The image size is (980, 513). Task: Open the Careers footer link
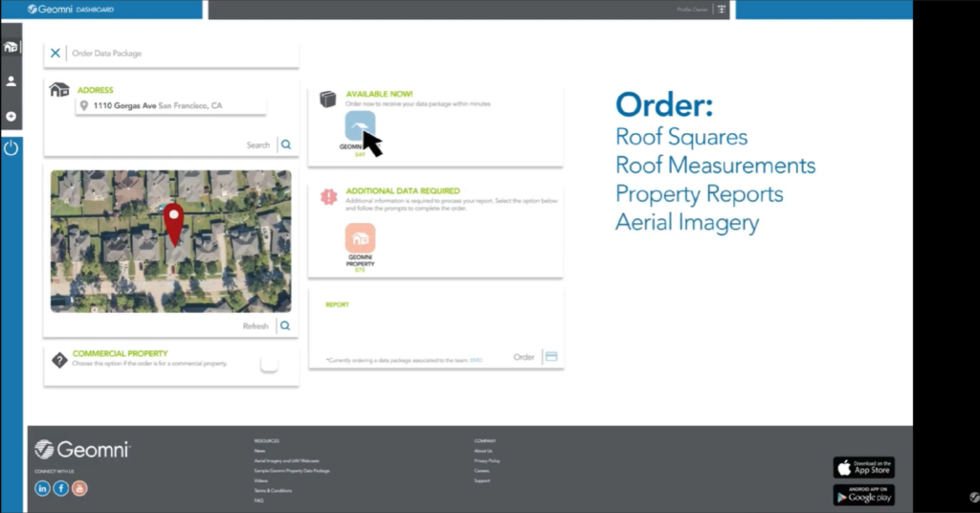coord(481,471)
